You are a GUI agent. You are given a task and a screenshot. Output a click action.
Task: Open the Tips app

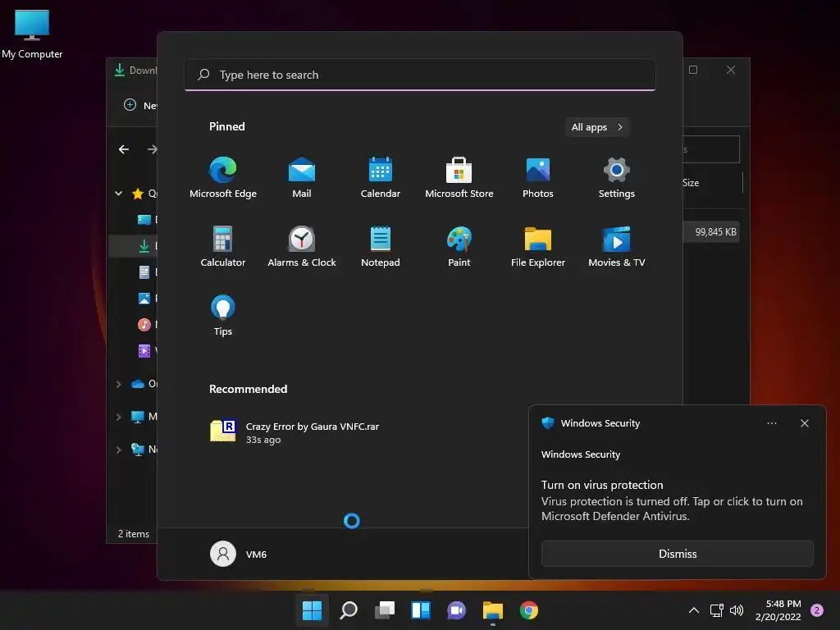point(223,315)
